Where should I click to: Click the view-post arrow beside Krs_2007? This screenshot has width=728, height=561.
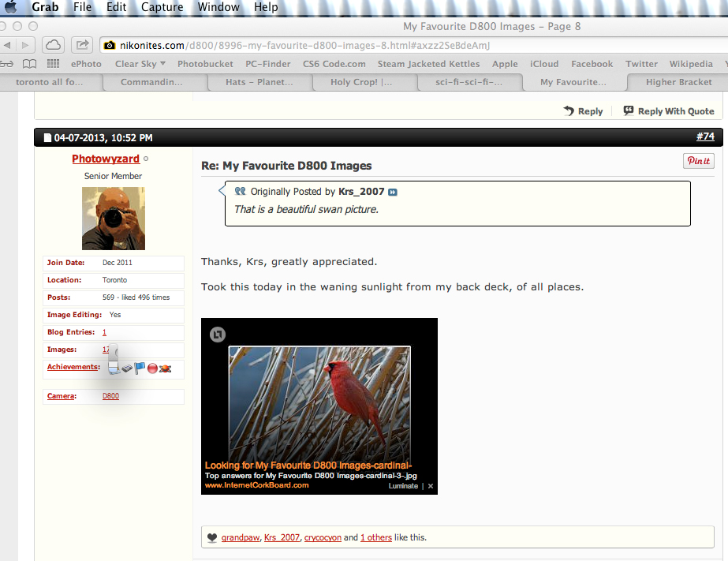pos(393,193)
